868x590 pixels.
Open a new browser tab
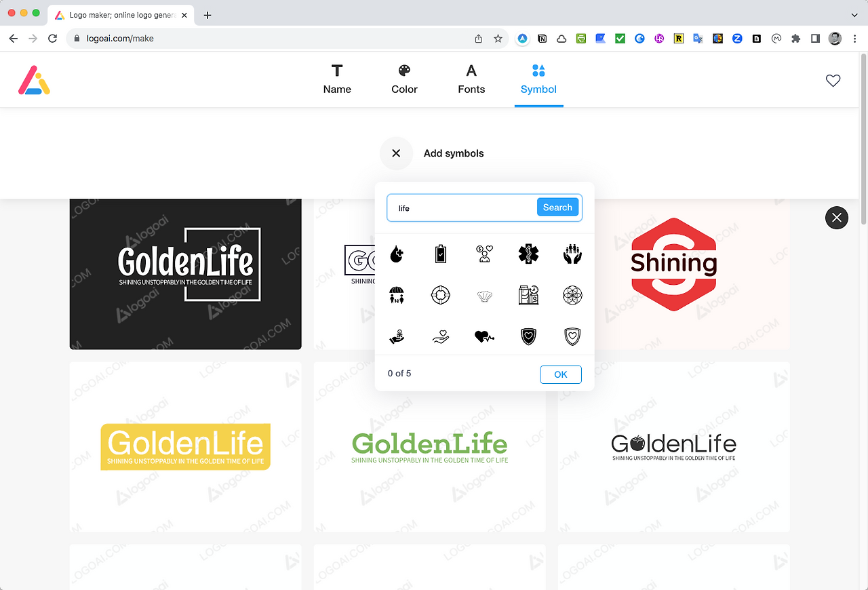tap(208, 15)
